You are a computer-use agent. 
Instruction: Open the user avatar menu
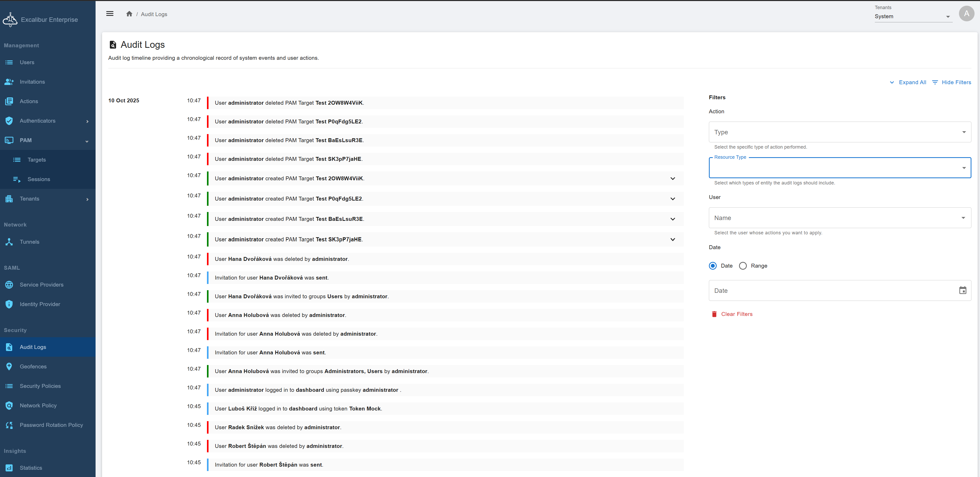[966, 14]
